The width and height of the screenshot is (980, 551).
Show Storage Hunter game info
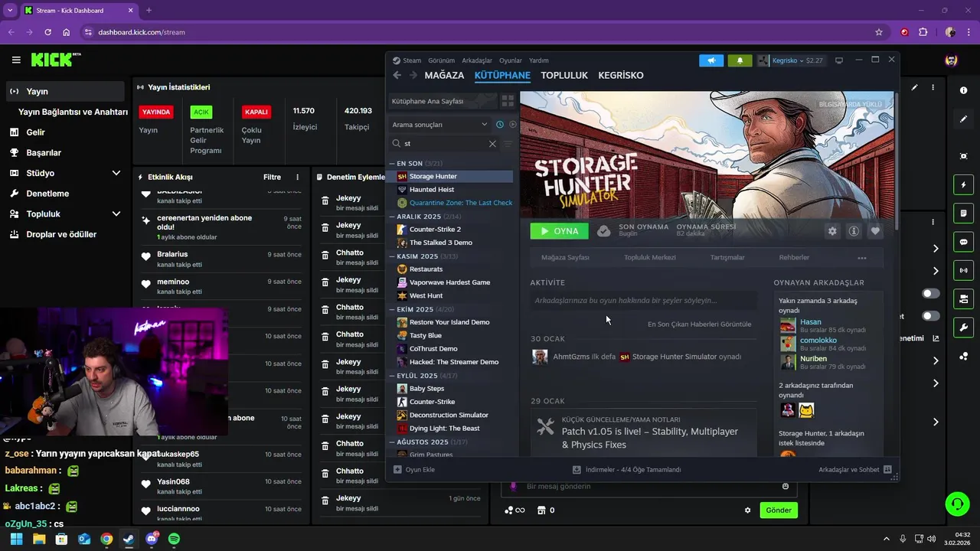(854, 230)
